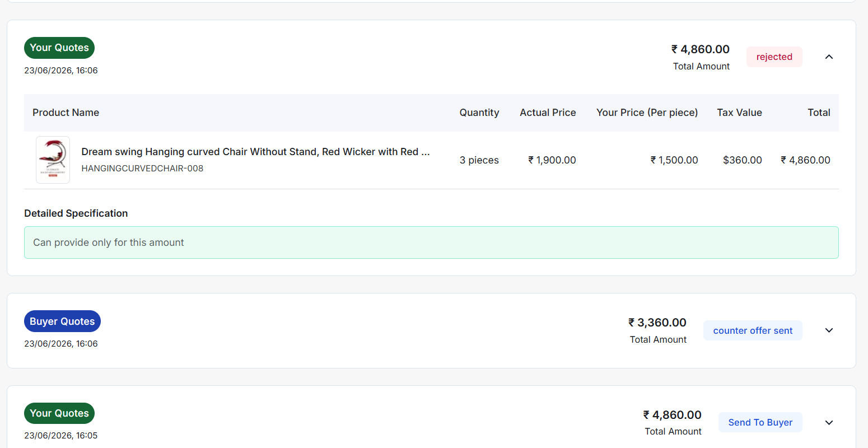
Task: Select the HANGINGCURVEDCHAIR-008 SKU text
Action: (142, 168)
